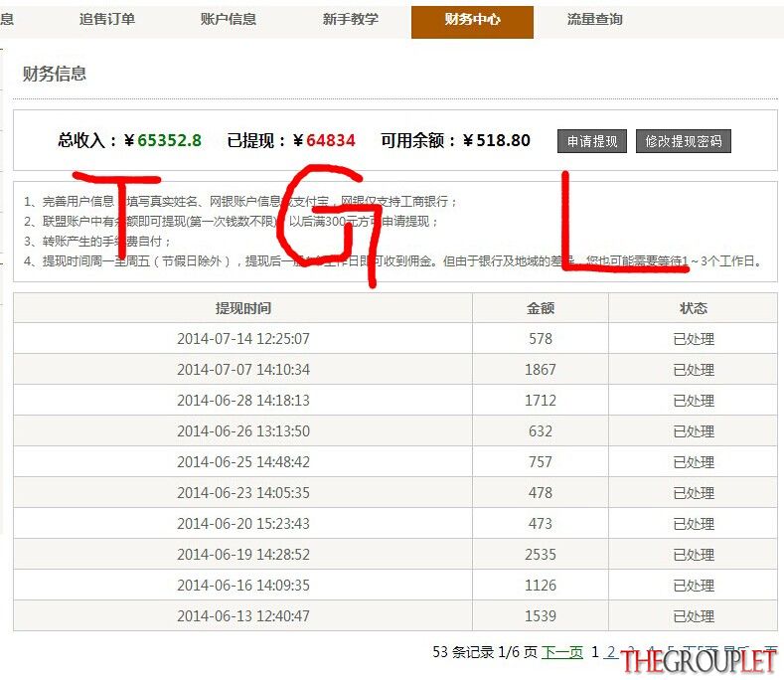Click the row dated 2014-06-23 14:05:35
784x680 pixels.
pos(395,493)
